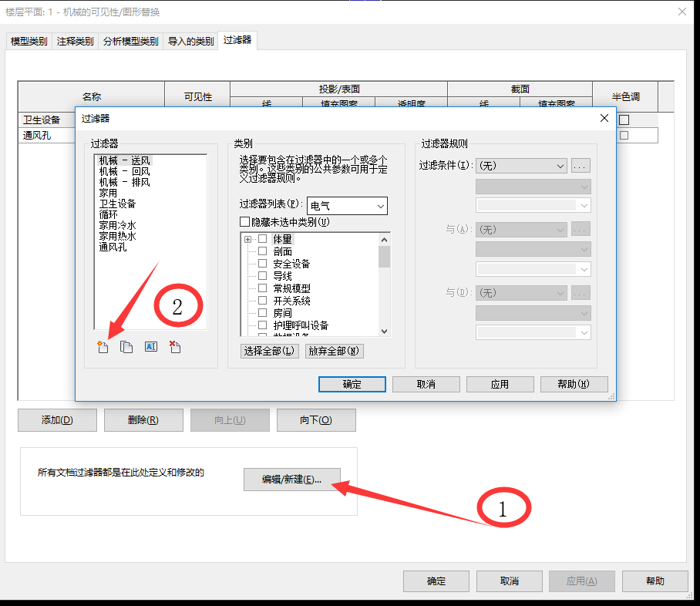700x606 pixels.
Task: Switch to the 分析模型类别 tab
Action: 131,42
